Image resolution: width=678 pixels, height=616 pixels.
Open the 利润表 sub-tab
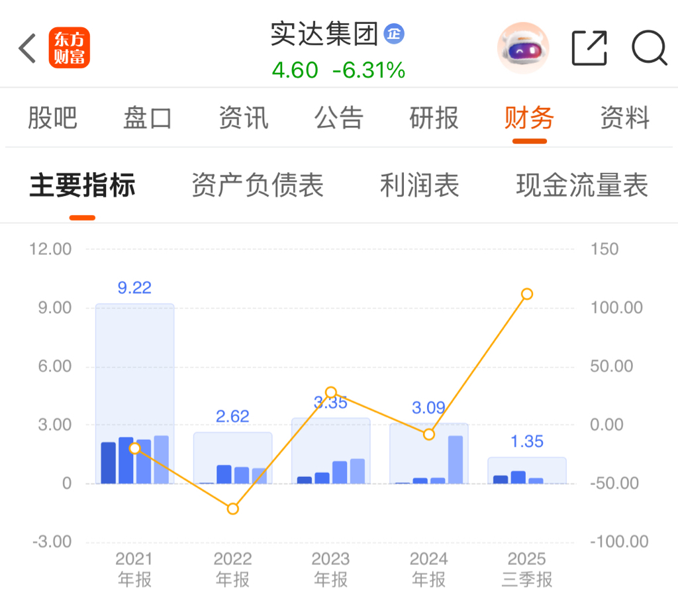pyautogui.click(x=419, y=185)
